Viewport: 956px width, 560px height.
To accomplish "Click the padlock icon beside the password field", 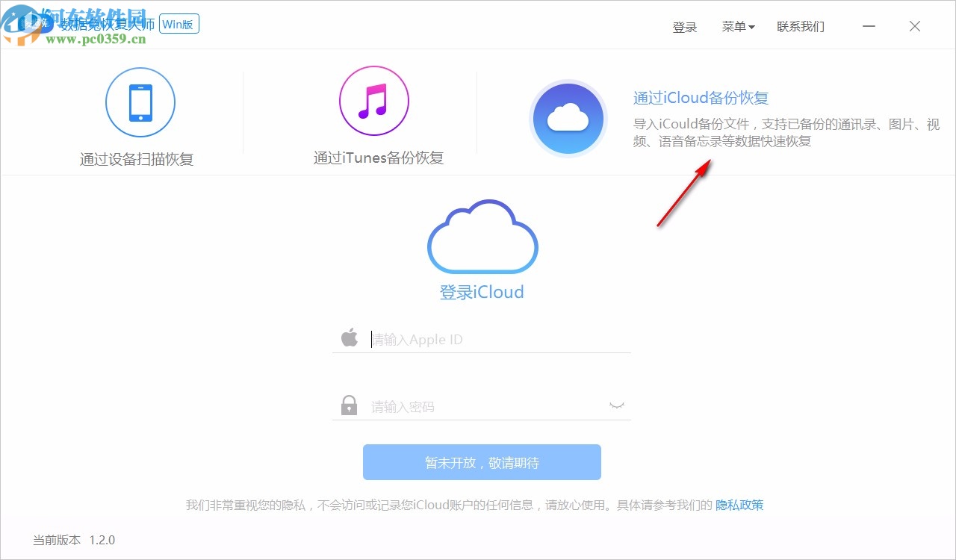I will (349, 405).
